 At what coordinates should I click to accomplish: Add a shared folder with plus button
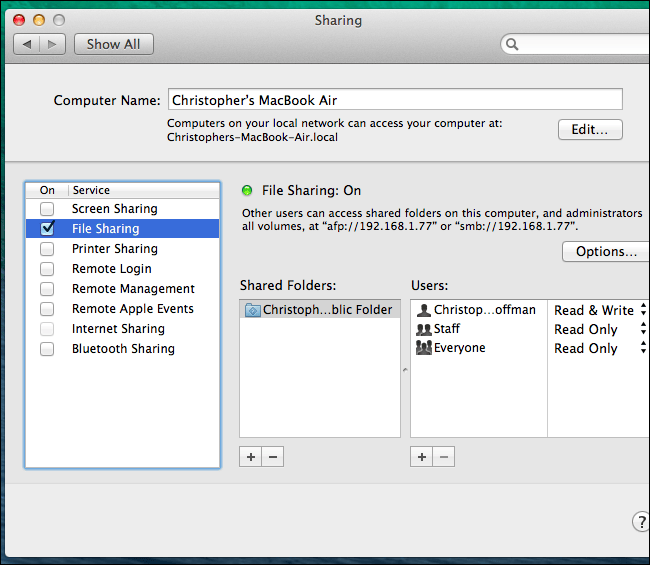click(x=250, y=457)
